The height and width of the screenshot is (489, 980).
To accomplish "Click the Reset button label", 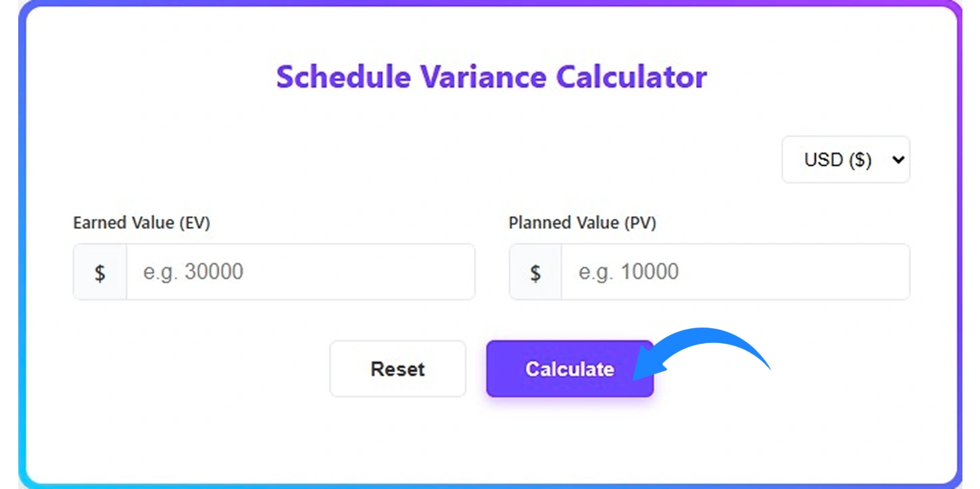I will click(397, 369).
